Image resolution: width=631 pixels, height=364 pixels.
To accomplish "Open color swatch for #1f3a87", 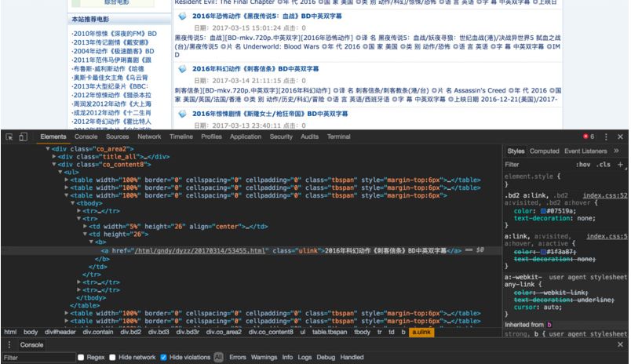I will [543, 252].
